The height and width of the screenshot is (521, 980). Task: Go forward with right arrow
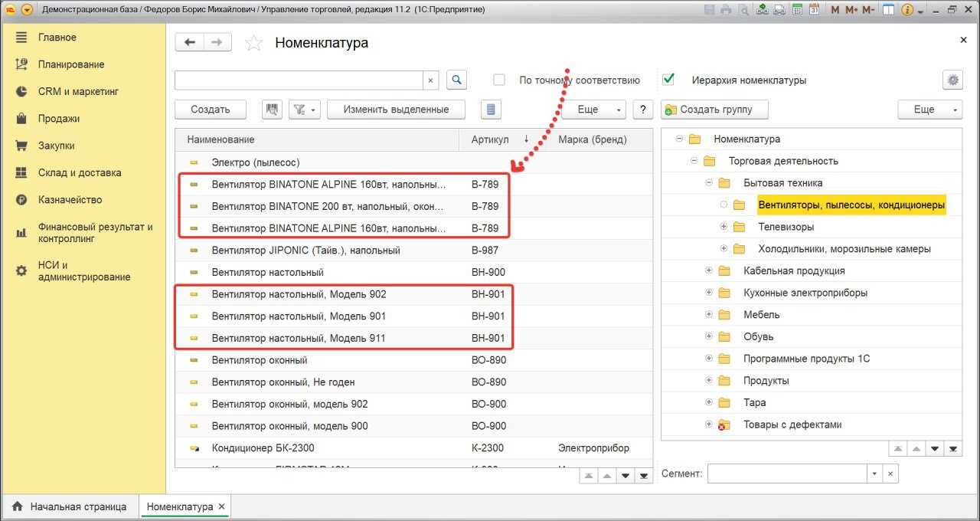[217, 42]
